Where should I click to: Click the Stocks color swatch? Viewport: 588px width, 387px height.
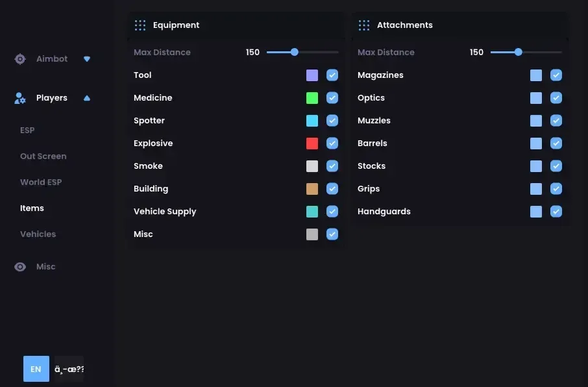click(536, 166)
